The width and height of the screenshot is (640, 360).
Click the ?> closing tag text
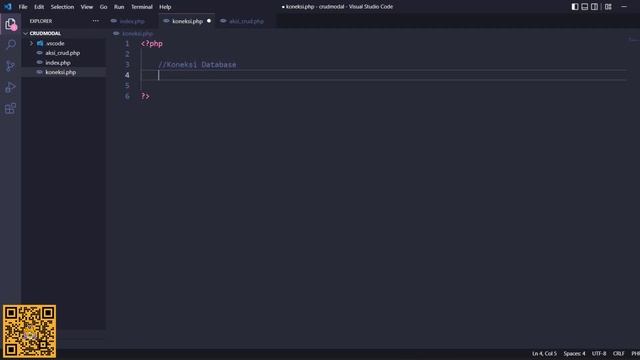coord(145,96)
